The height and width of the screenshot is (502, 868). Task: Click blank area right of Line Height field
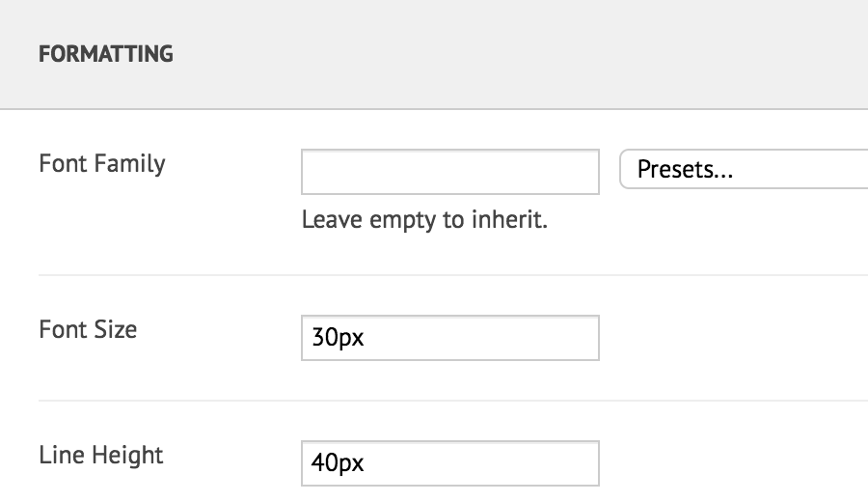tap(733, 463)
